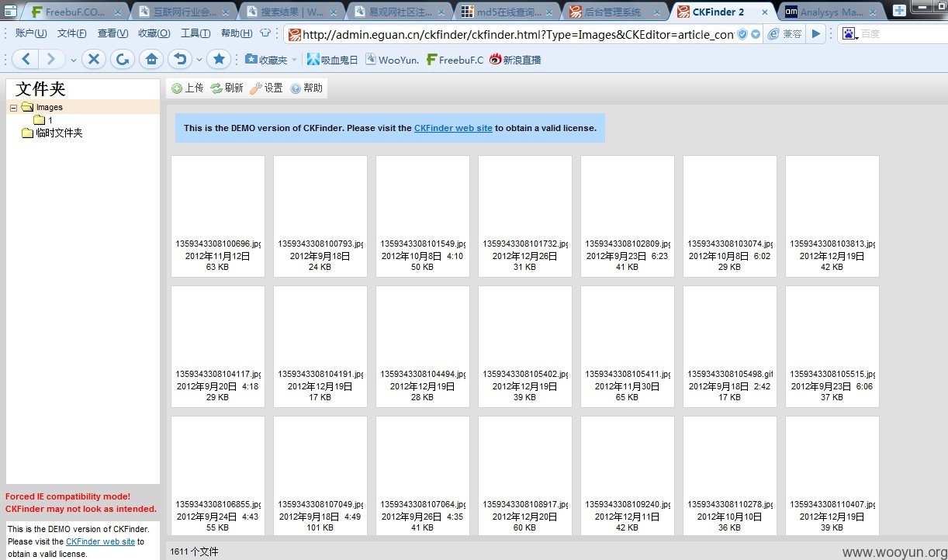Reload the page with the refresh icon

point(122,59)
